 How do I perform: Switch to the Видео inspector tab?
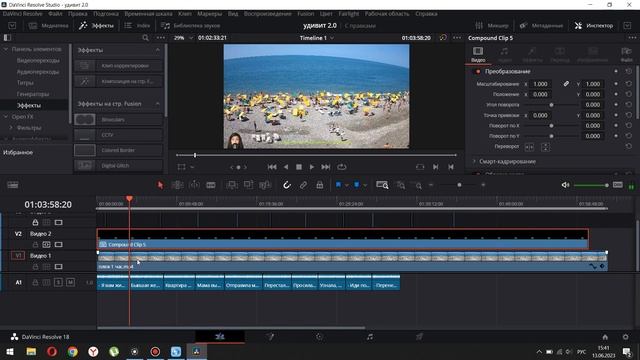[x=478, y=54]
